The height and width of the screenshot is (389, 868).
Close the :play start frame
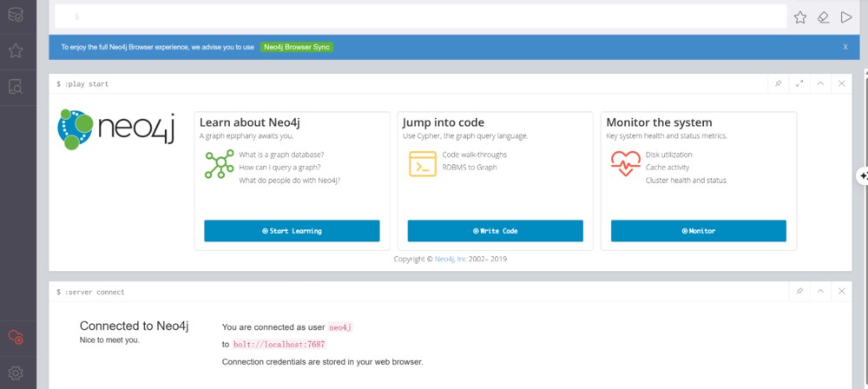point(841,83)
